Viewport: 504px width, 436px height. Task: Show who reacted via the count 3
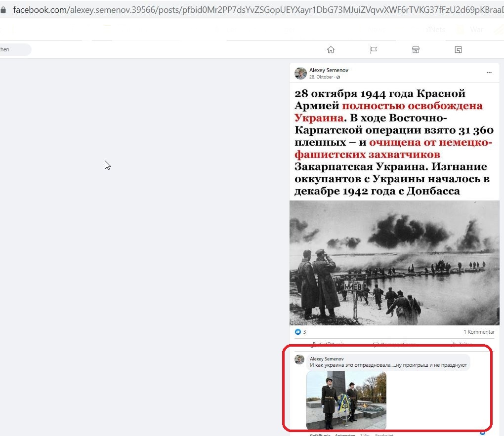pyautogui.click(x=304, y=332)
